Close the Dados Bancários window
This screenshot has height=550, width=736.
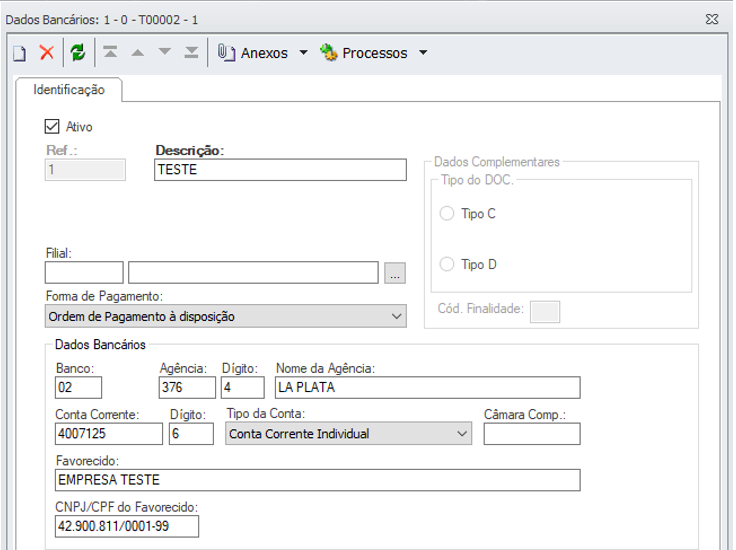(x=712, y=19)
